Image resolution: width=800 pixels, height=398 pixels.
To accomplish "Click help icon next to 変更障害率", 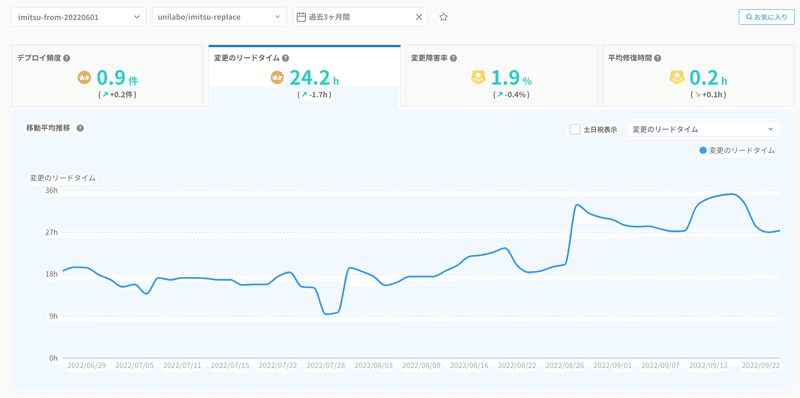I will (x=453, y=58).
